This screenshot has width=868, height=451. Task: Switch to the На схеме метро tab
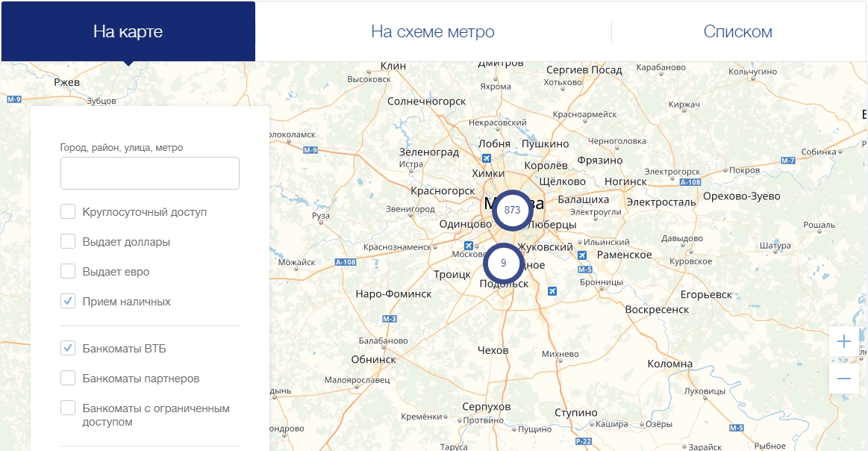coord(433,31)
